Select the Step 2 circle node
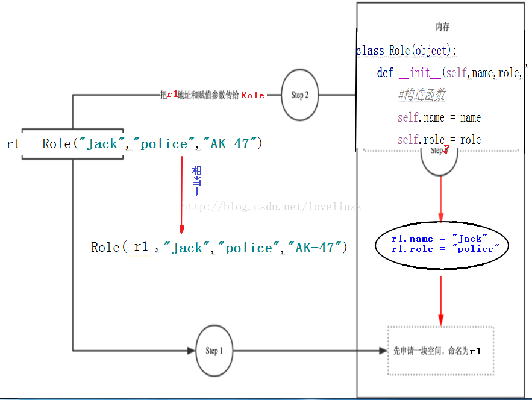Image resolution: width=532 pixels, height=400 pixels. (300, 95)
